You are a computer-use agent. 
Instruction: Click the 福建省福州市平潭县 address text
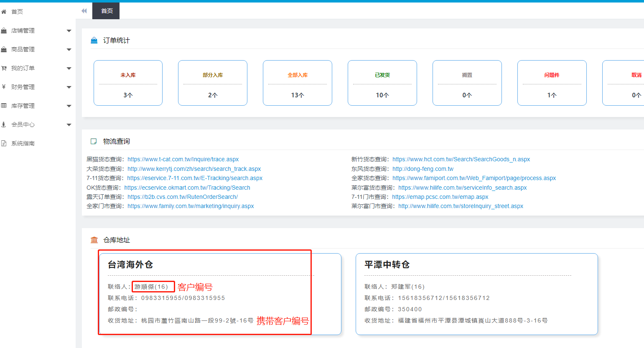tap(473, 320)
